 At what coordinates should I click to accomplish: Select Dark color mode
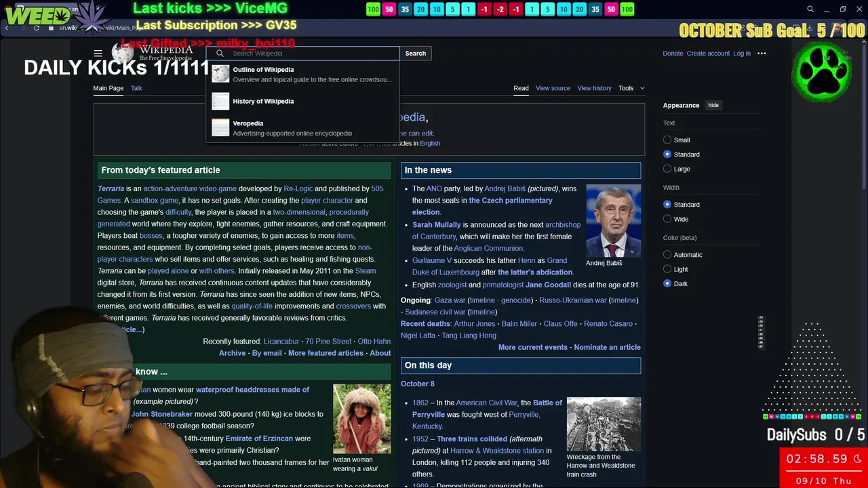(x=667, y=283)
